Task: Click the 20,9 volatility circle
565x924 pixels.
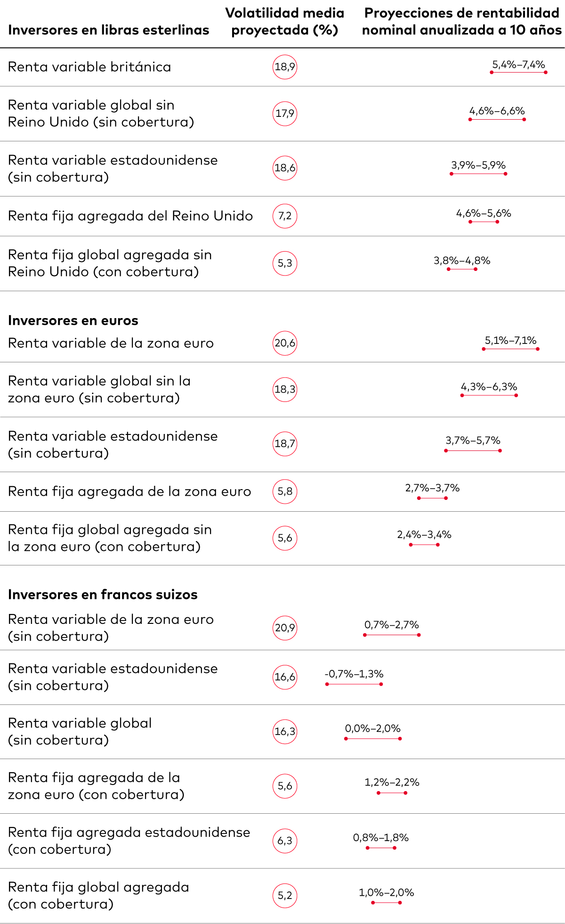Action: (x=285, y=628)
